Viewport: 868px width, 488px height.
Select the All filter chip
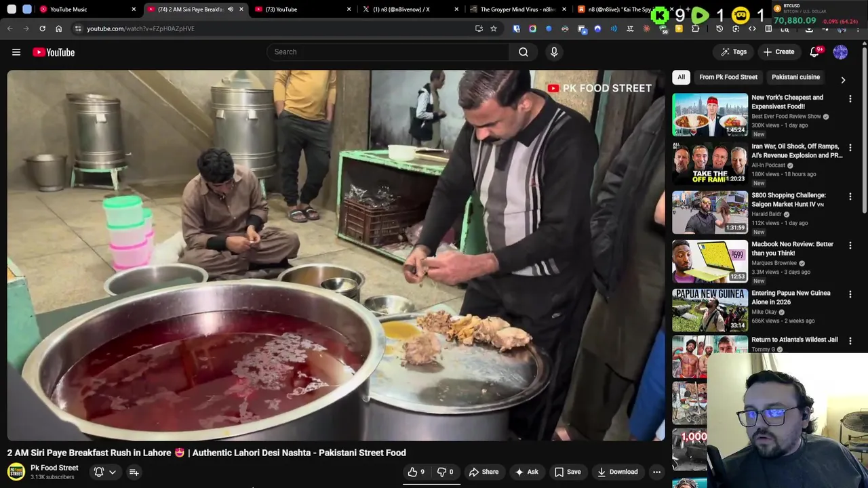[x=681, y=77]
